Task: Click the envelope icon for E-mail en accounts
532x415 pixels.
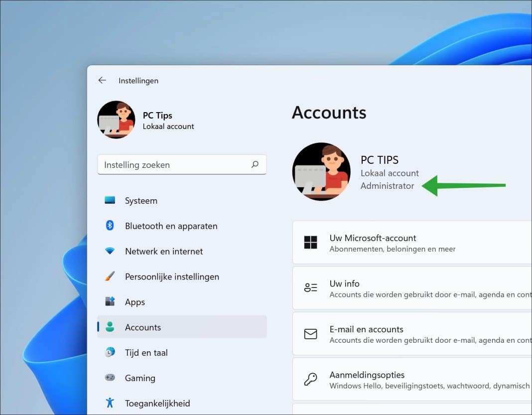Action: (x=310, y=334)
